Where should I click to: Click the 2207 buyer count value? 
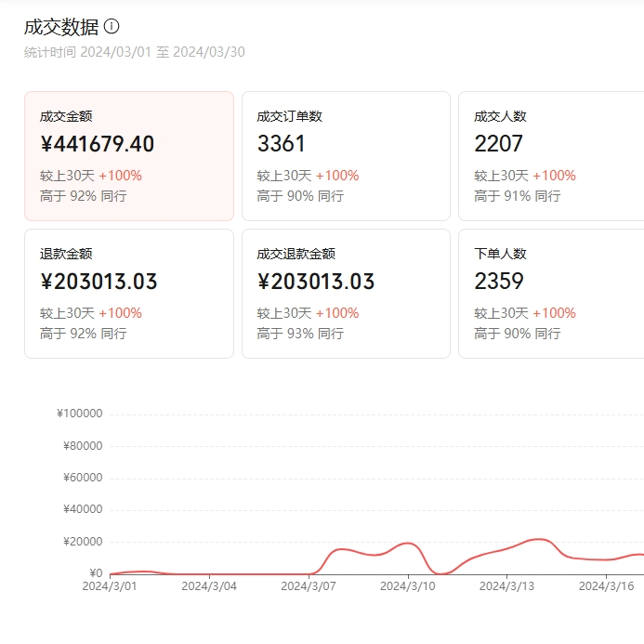click(x=498, y=144)
